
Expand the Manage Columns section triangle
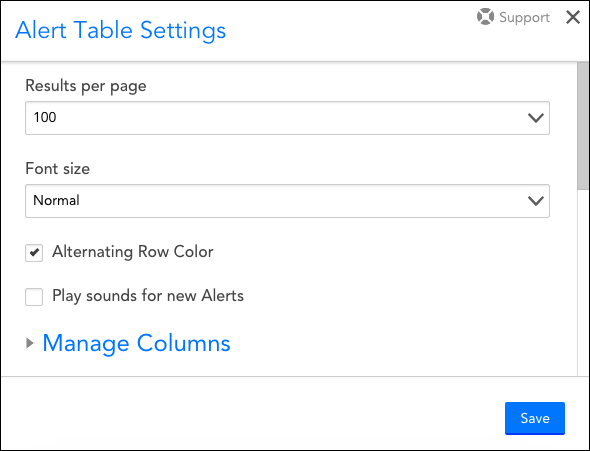[30, 343]
